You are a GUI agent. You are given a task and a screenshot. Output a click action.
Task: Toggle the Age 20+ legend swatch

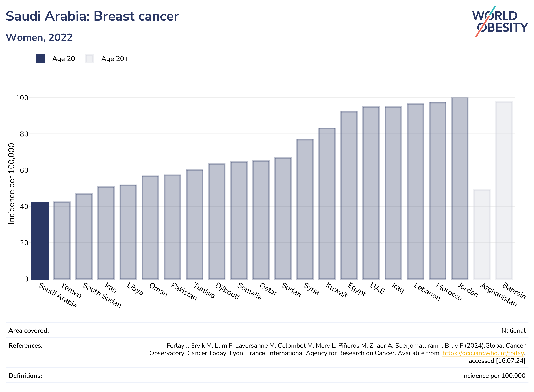pyautogui.click(x=90, y=58)
